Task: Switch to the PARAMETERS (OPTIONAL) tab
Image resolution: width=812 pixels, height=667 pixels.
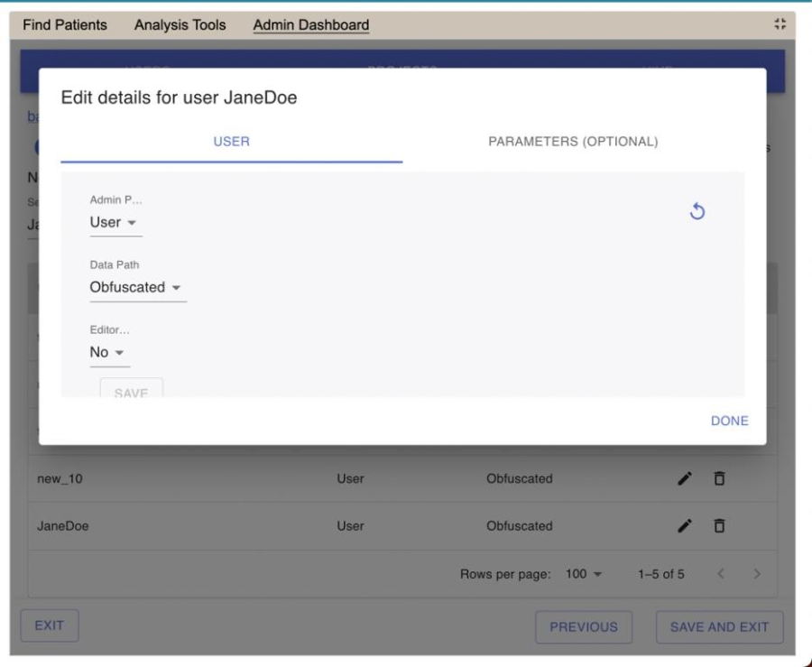Action: [573, 142]
